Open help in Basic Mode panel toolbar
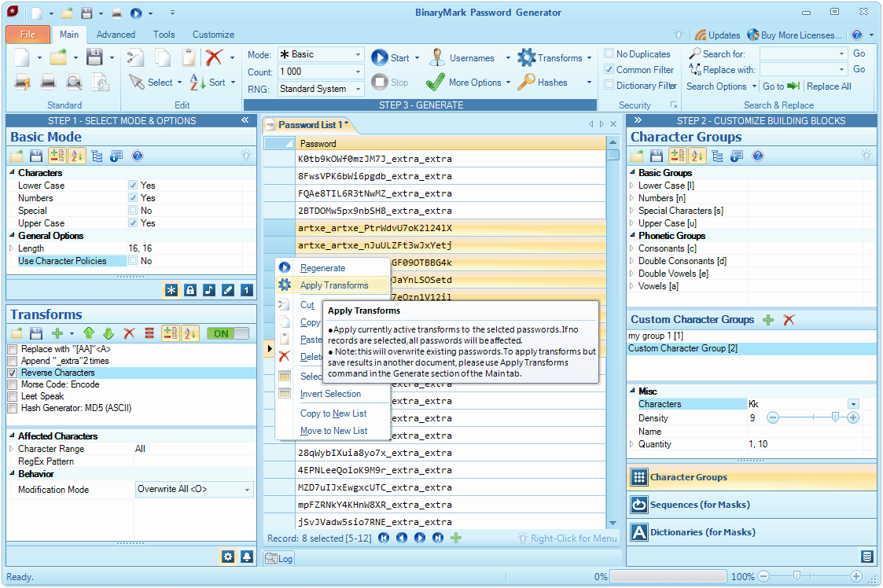883x588 pixels. [138, 156]
